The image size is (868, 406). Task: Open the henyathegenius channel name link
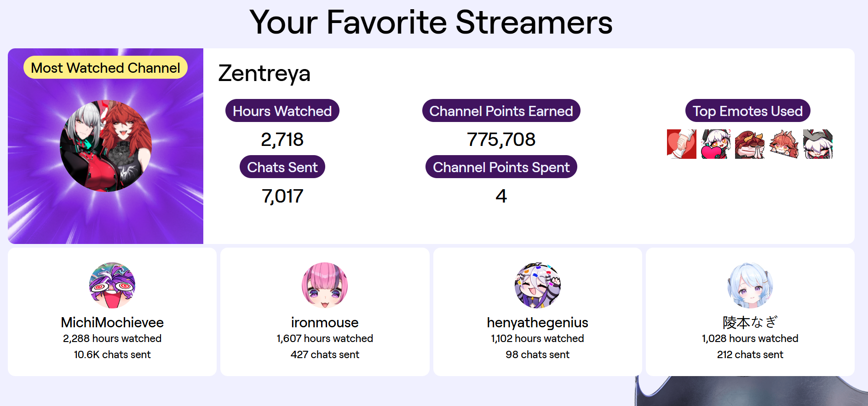pyautogui.click(x=537, y=322)
